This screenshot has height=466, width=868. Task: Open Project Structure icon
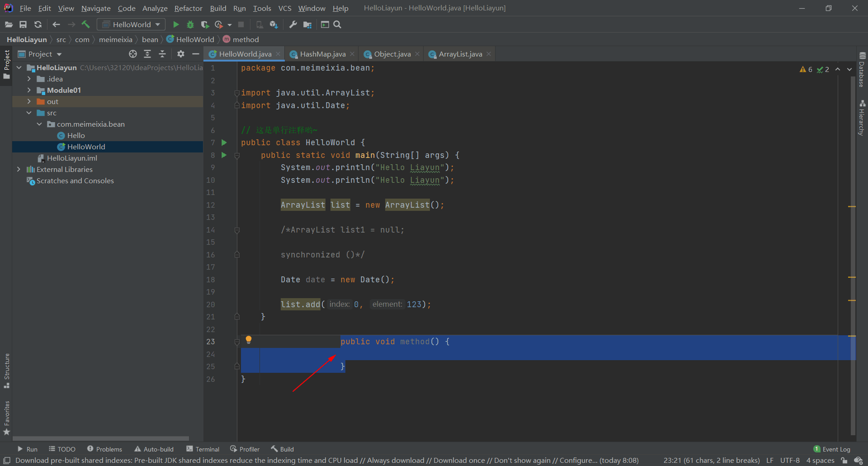[x=307, y=24]
